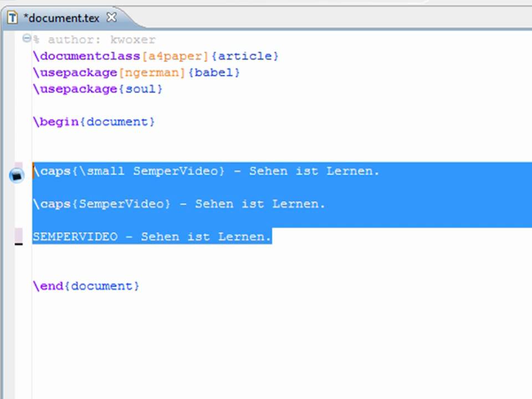The width and height of the screenshot is (532, 399).
Task: Click the \end{document} line
Action: 86,286
